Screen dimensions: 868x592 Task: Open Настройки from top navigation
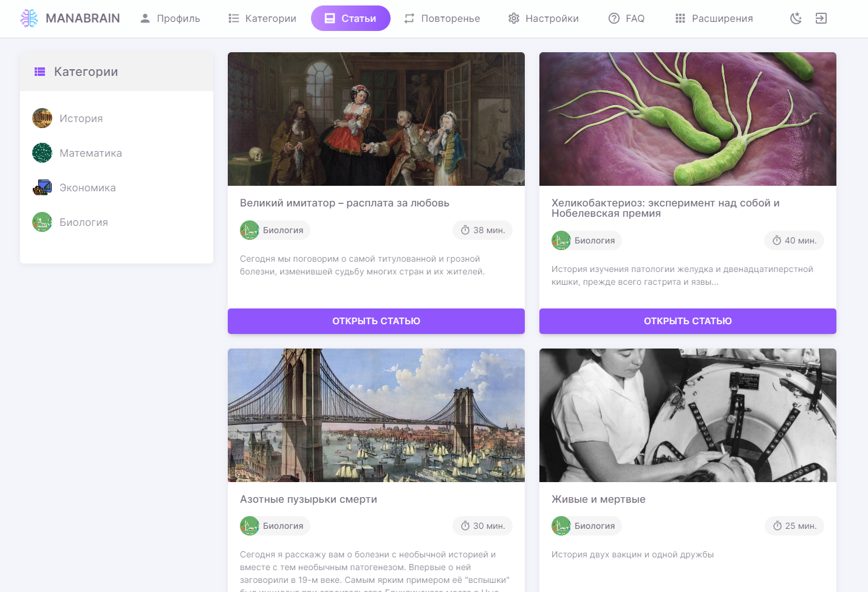point(544,18)
